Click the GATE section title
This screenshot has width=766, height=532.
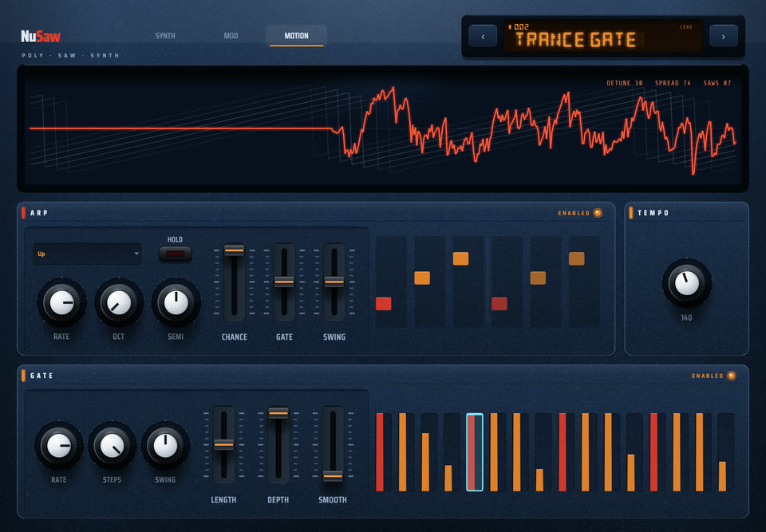(x=41, y=376)
